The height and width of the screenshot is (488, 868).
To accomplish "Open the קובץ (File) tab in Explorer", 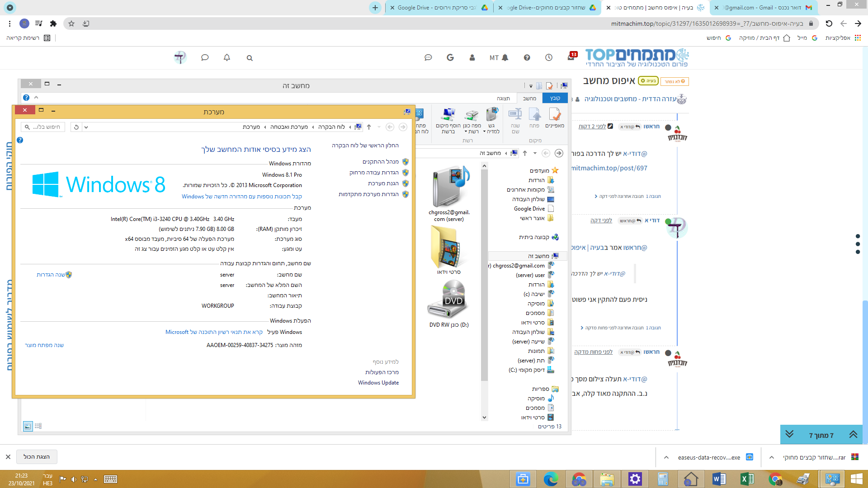I will [x=555, y=98].
